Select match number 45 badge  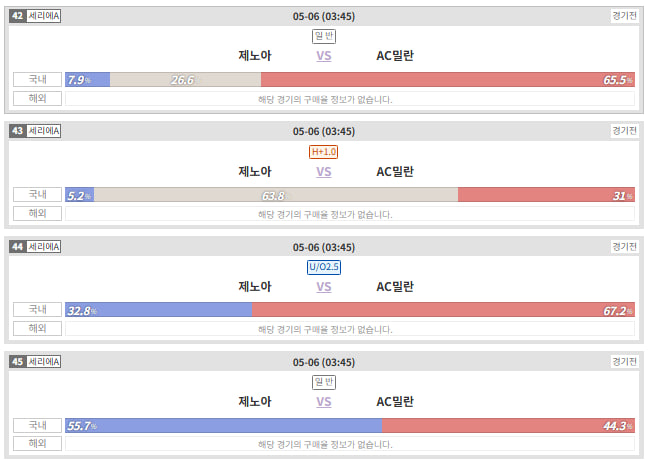click(x=17, y=362)
